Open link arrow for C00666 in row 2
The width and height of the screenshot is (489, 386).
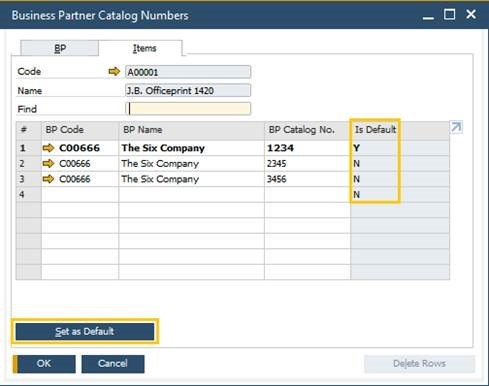click(48, 163)
